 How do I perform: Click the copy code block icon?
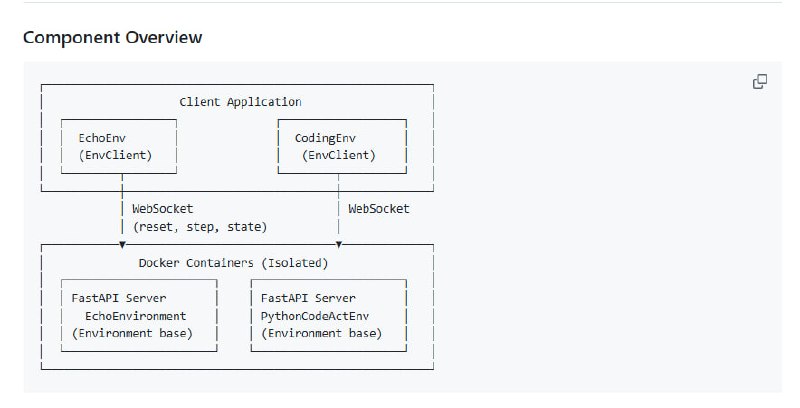[760, 82]
